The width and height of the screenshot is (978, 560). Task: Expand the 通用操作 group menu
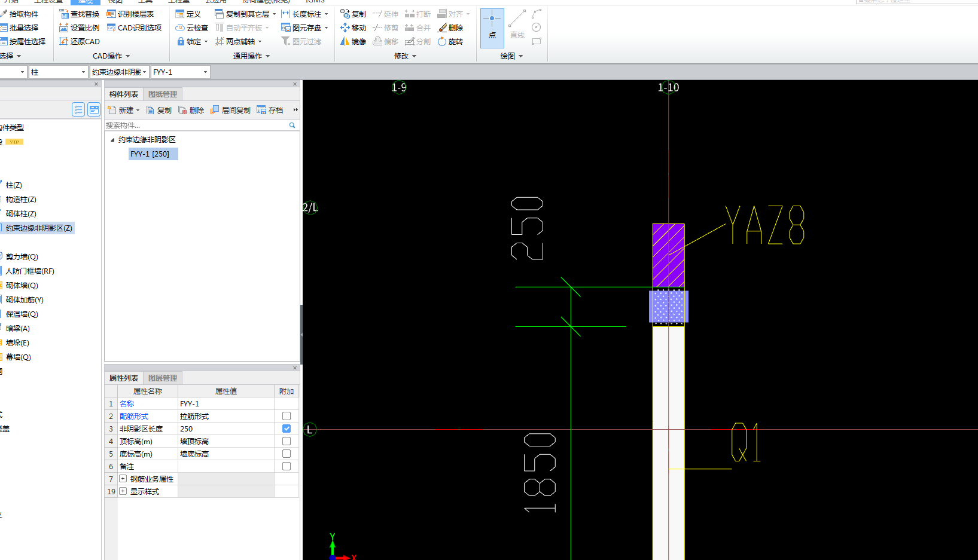point(251,56)
